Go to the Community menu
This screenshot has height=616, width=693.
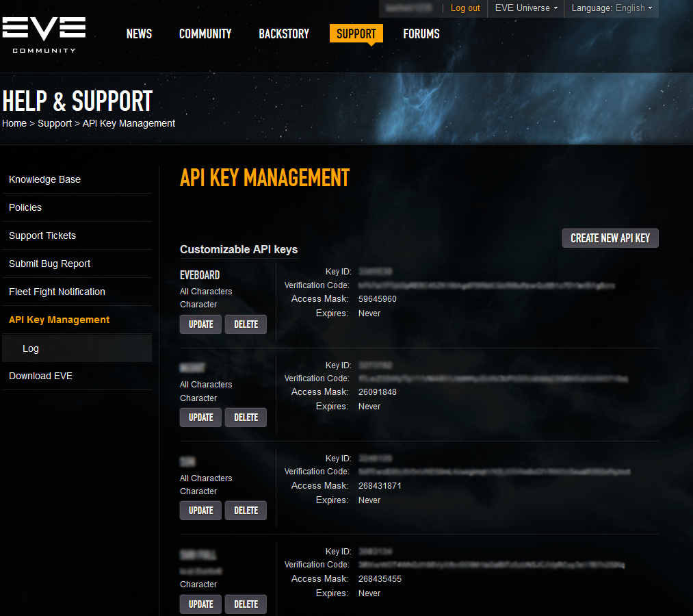(205, 34)
